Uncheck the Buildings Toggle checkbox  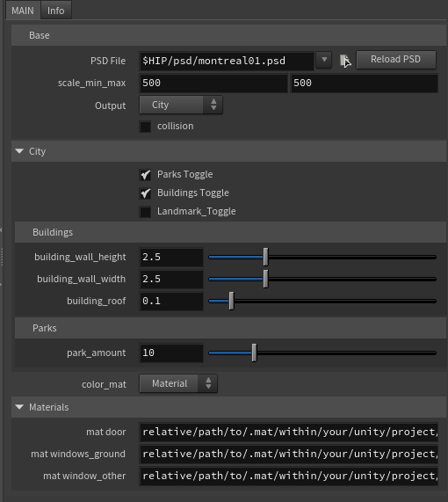point(145,193)
